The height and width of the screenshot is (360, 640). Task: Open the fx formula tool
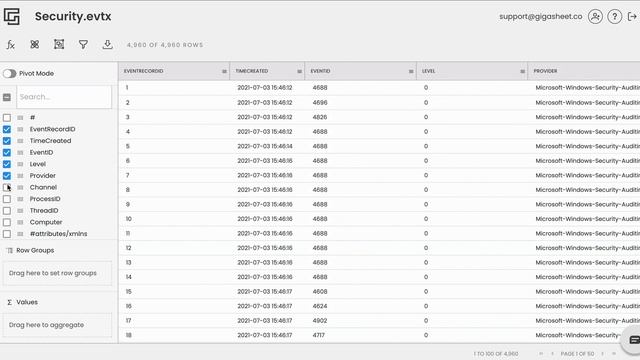pyautogui.click(x=11, y=44)
